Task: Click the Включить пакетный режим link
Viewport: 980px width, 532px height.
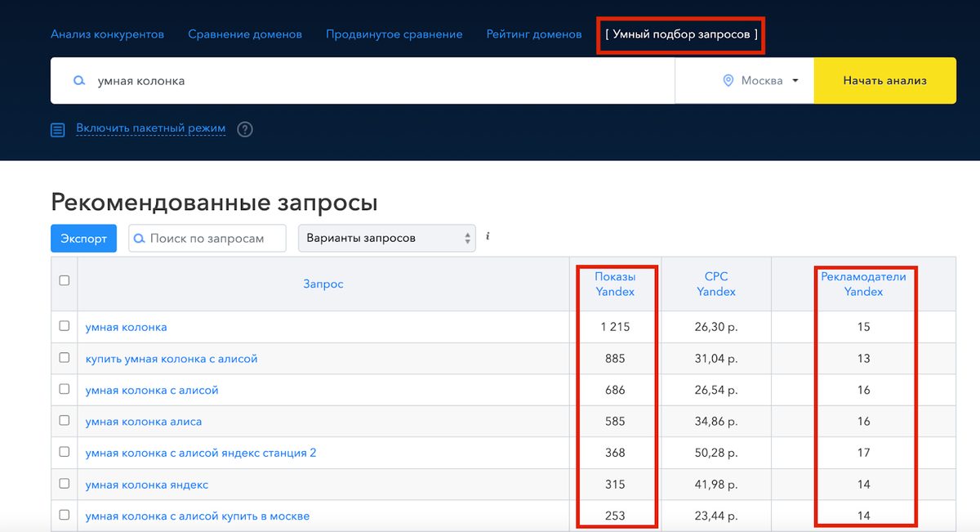Action: (151, 128)
